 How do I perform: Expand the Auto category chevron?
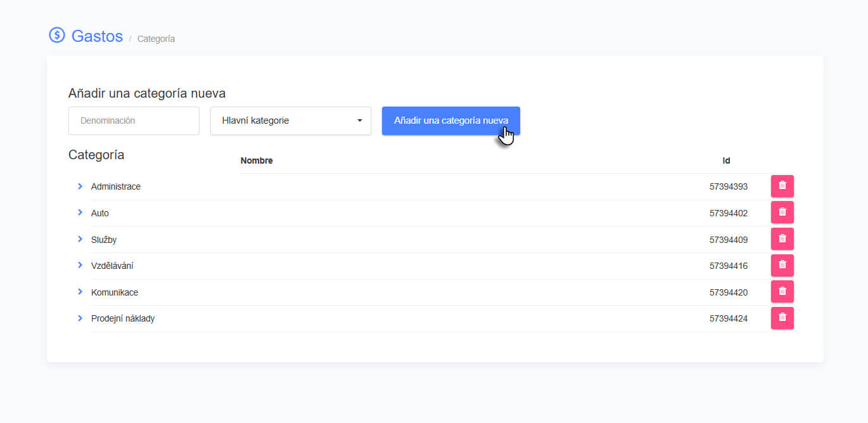click(80, 212)
